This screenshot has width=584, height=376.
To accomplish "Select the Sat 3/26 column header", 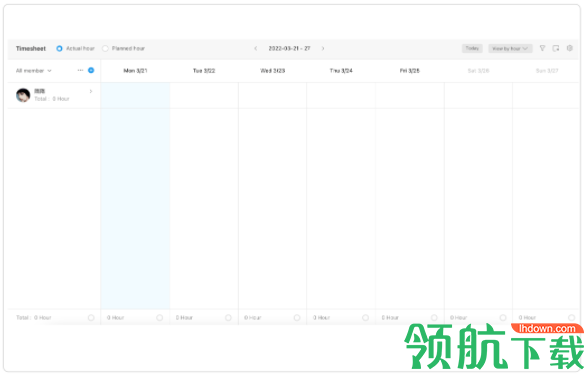I will (479, 71).
